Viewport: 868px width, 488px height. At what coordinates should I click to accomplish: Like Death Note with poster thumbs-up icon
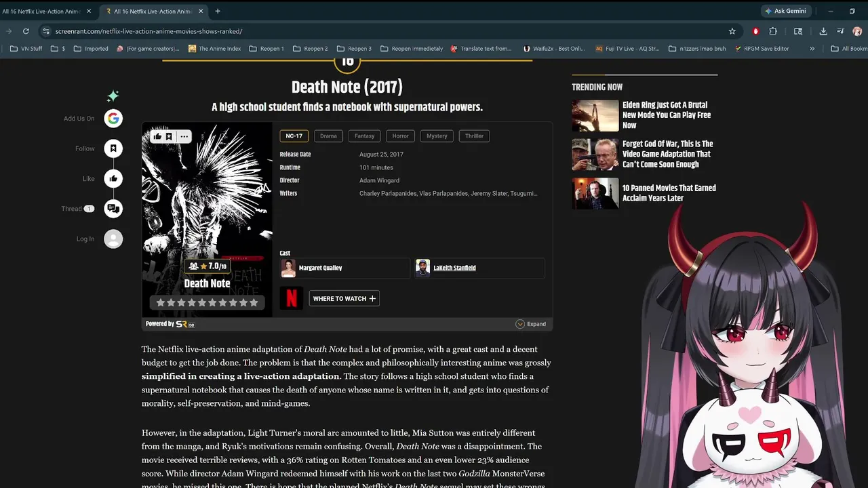[157, 136]
